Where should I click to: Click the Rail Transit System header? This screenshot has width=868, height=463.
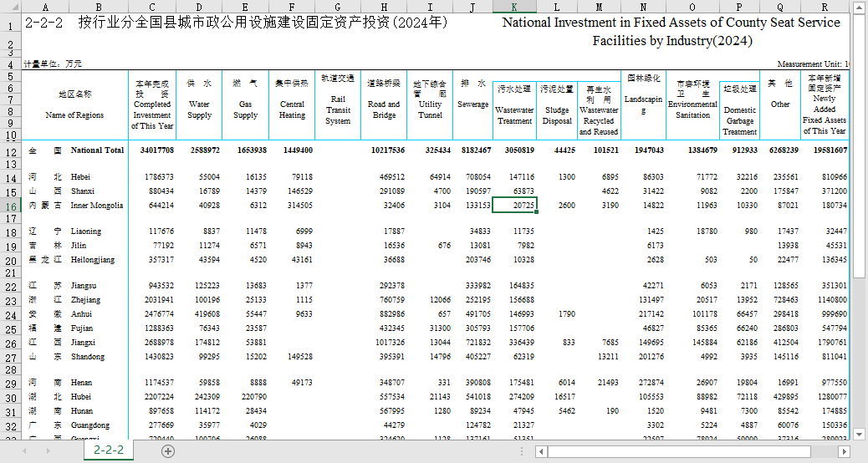coord(338,104)
